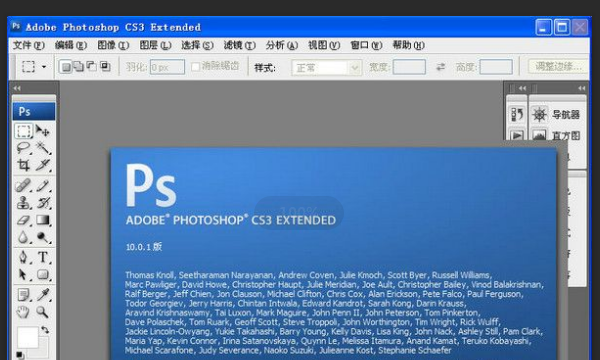Select the Notes tool
Image resolution: width=600 pixels, height=360 pixels.
[x=23, y=295]
